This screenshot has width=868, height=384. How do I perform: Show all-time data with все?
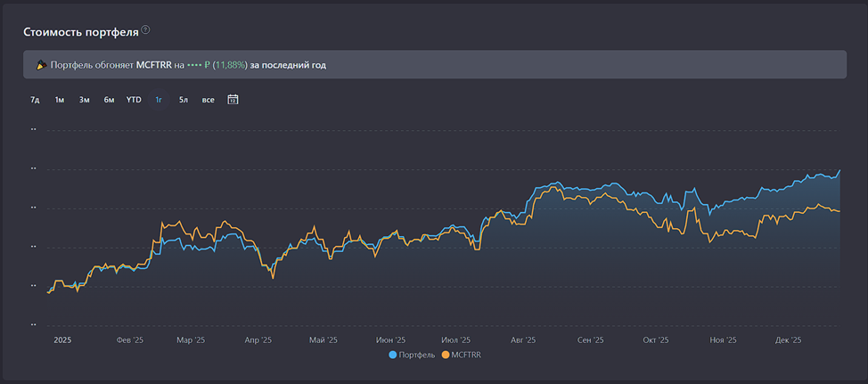point(208,100)
